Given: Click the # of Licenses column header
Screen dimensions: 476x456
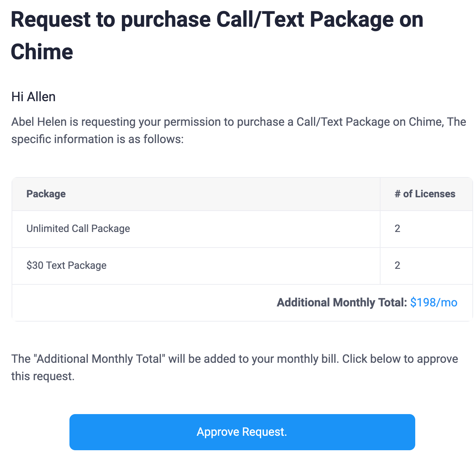Looking at the screenshot, I should click(425, 194).
